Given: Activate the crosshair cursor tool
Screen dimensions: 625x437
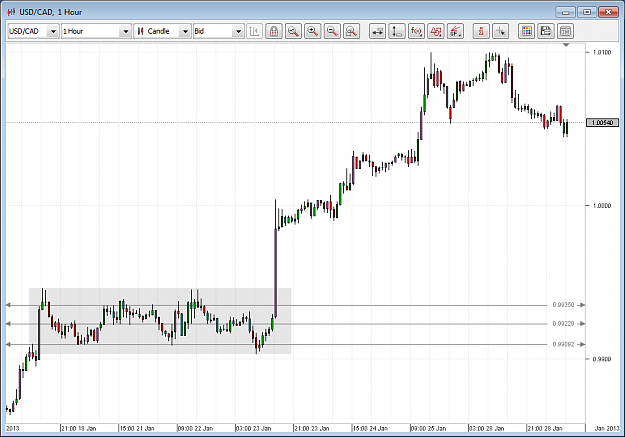Looking at the screenshot, I should click(x=501, y=31).
